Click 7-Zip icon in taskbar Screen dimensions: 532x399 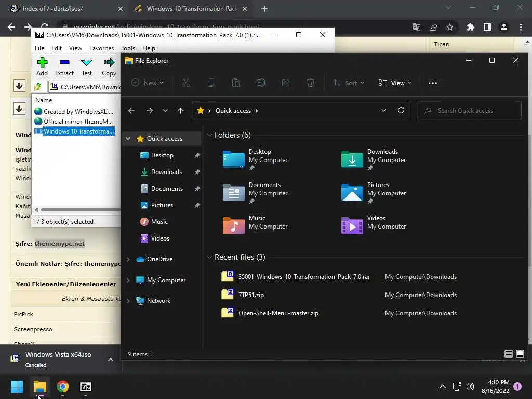pos(86,387)
